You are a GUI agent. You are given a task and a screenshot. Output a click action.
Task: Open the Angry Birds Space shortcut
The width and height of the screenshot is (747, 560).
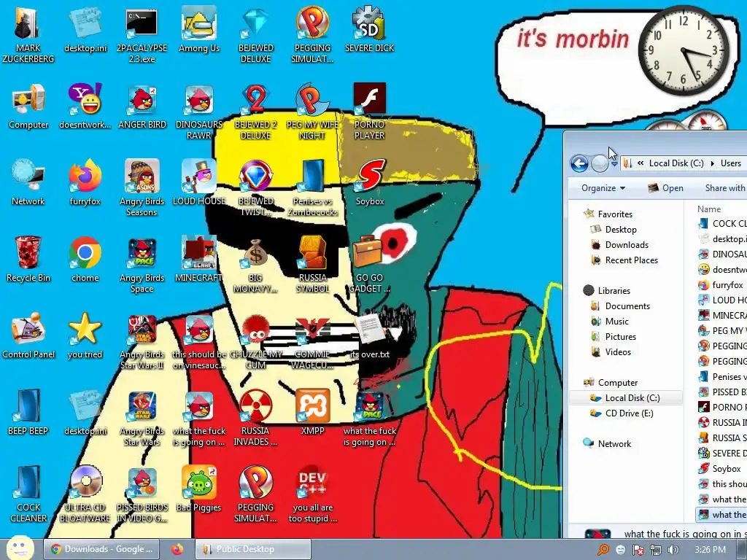(142, 265)
